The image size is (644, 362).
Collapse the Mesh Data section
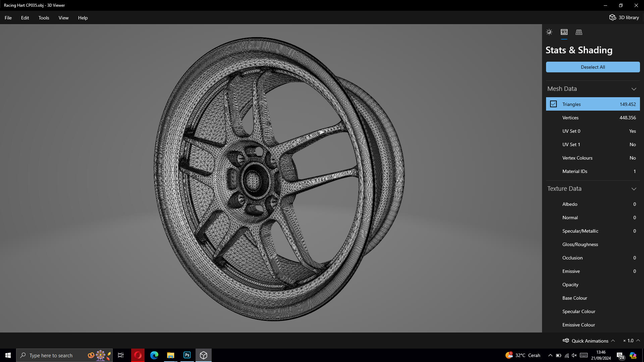(x=634, y=89)
